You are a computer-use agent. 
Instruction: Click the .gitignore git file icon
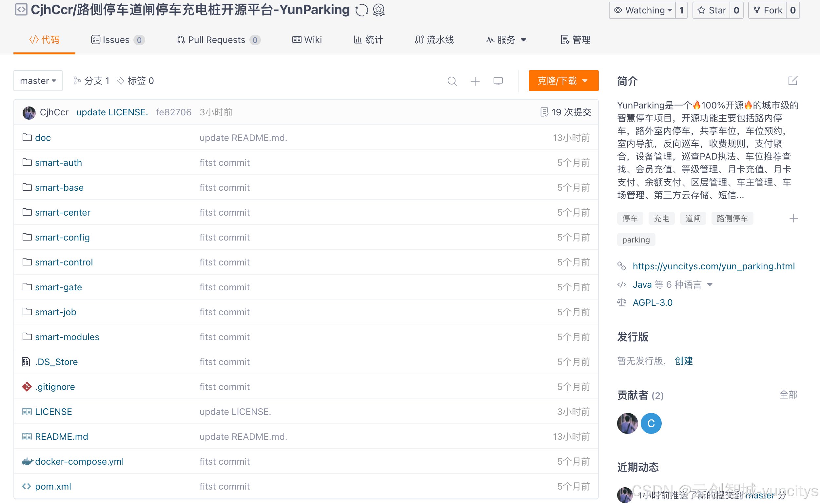tap(27, 387)
